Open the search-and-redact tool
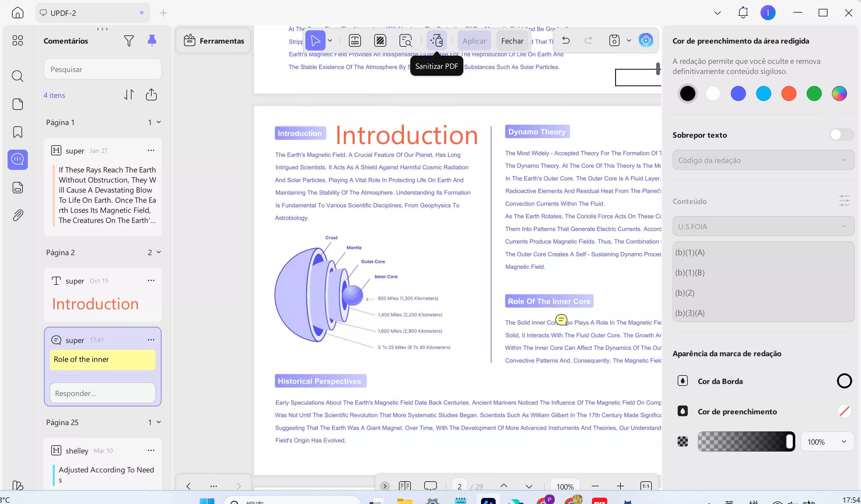The width and height of the screenshot is (861, 504). tap(405, 40)
